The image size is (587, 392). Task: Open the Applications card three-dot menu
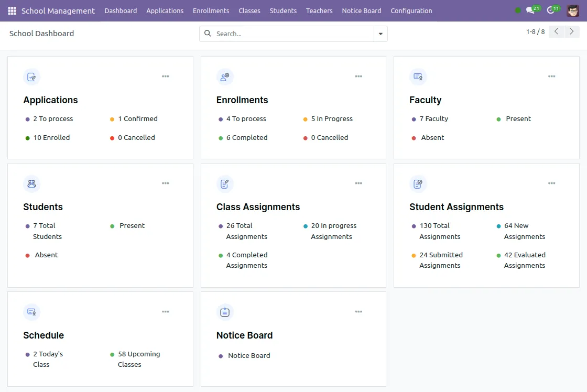[x=166, y=77]
